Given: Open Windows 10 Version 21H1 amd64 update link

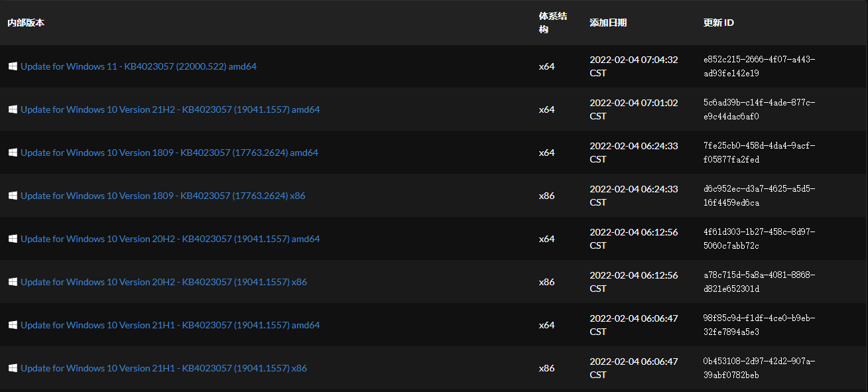Looking at the screenshot, I should (170, 325).
